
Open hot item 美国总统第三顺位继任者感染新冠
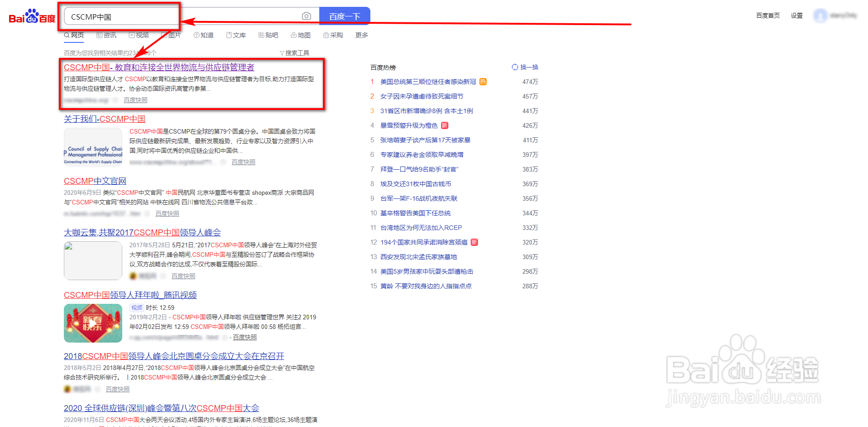[x=428, y=82]
